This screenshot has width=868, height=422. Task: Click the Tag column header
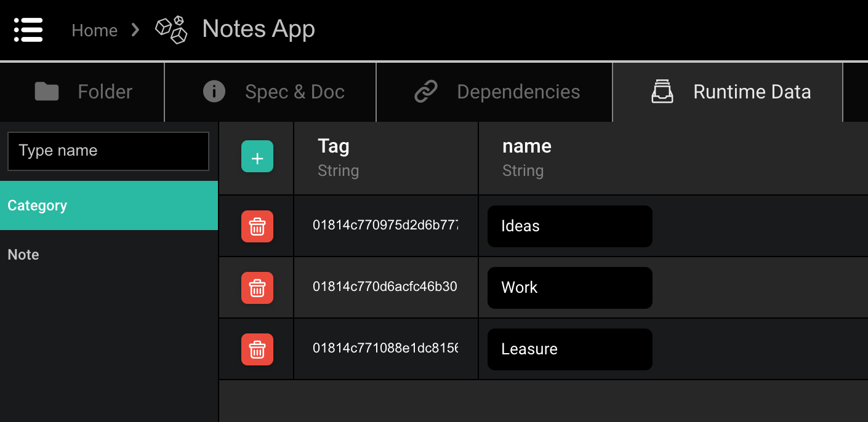[334, 146]
